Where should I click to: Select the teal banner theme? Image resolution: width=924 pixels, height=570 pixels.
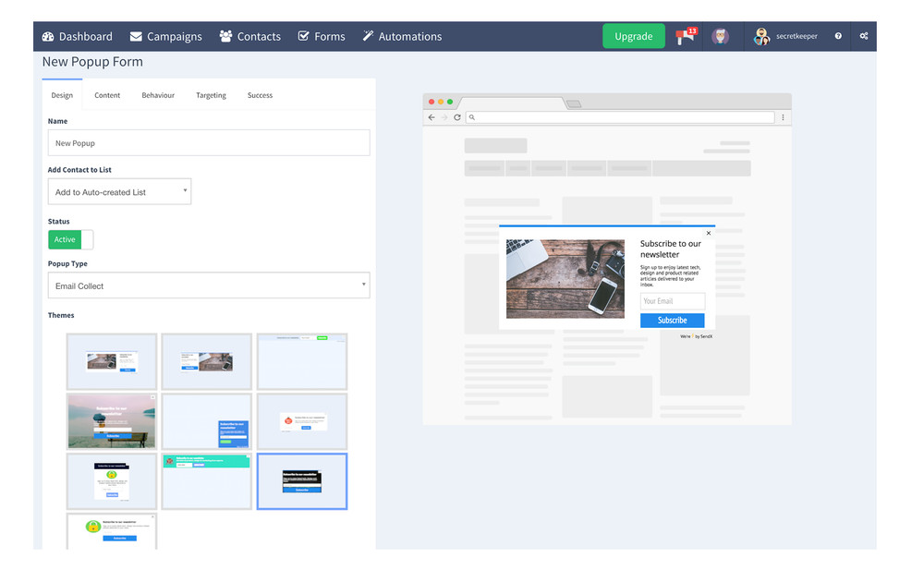coord(207,481)
